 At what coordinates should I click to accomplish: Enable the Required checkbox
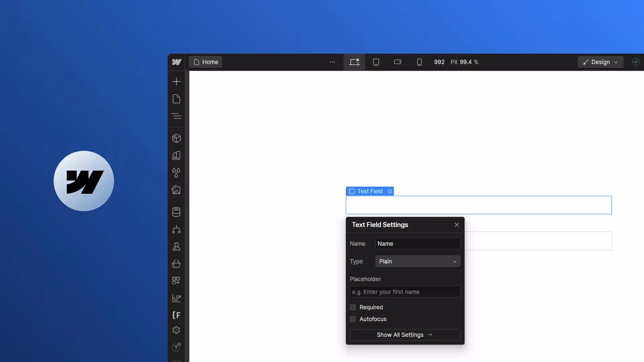click(353, 307)
